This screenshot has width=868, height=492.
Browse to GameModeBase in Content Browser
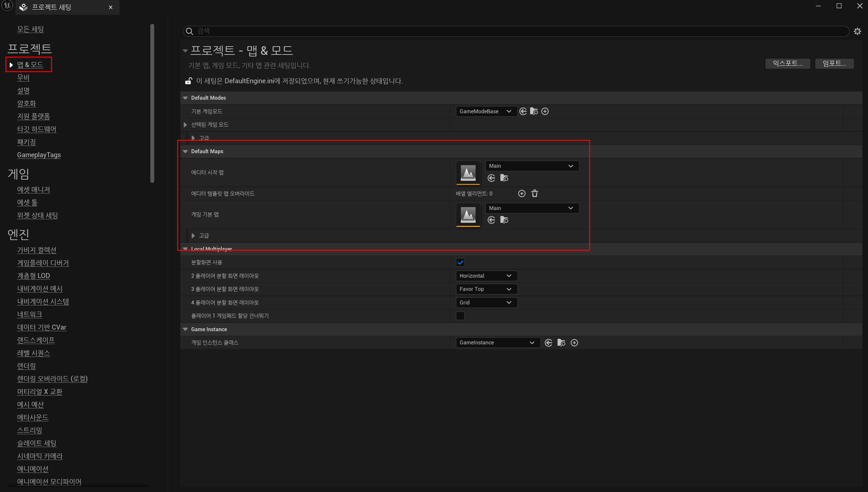534,112
